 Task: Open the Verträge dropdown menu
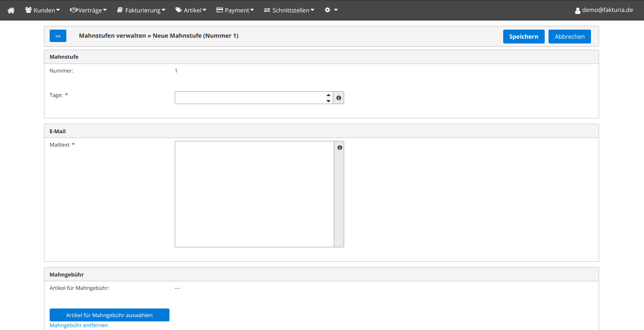click(x=88, y=10)
